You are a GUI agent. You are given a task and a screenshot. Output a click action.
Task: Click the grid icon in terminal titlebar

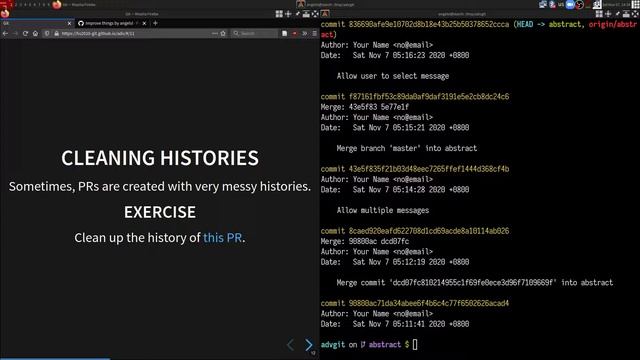(599, 14)
